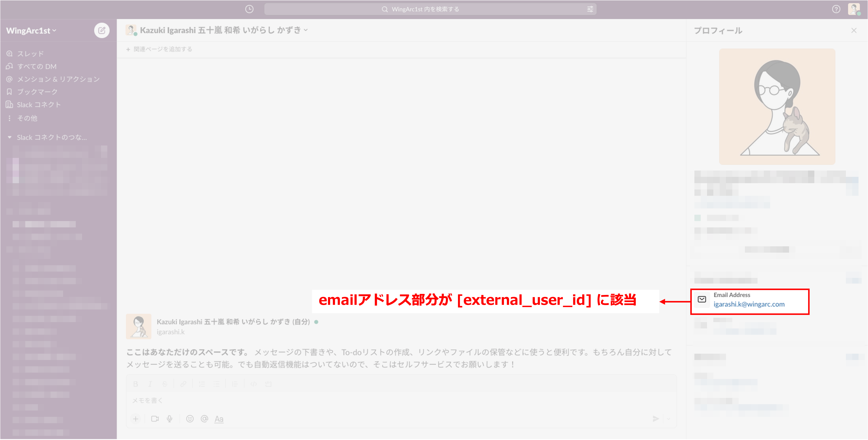Expand the WingArc1st workspace menu
The width and height of the screenshot is (868, 440).
pyautogui.click(x=31, y=30)
